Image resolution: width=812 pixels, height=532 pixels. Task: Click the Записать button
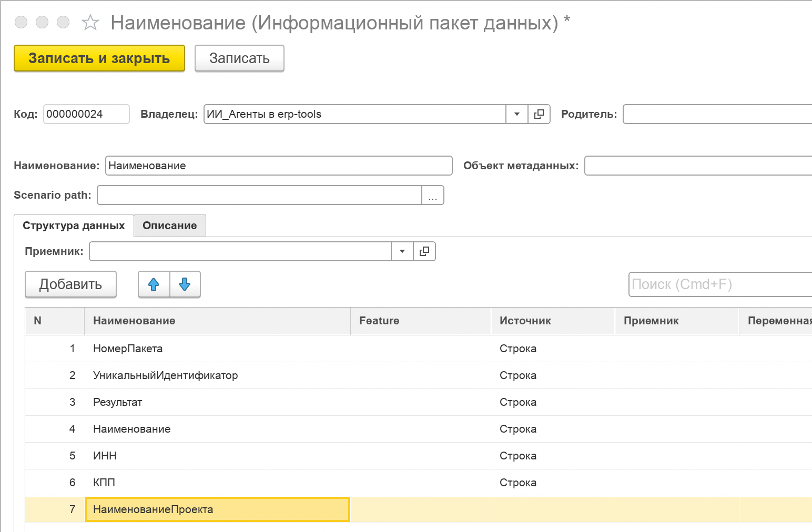coord(239,58)
